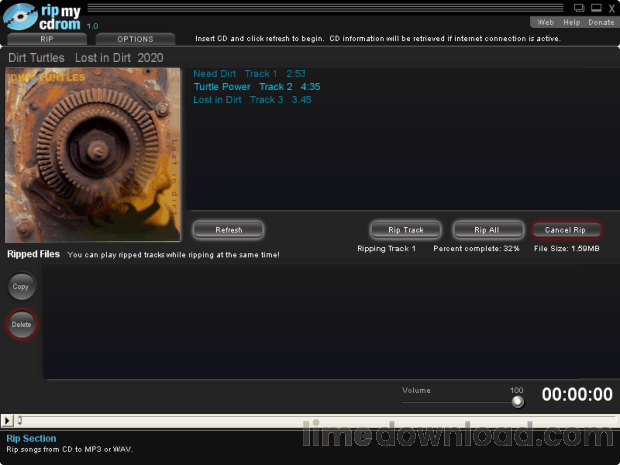Screen dimensions: 620x465
Task: Click the Rip Section heading
Action: [x=31, y=439]
